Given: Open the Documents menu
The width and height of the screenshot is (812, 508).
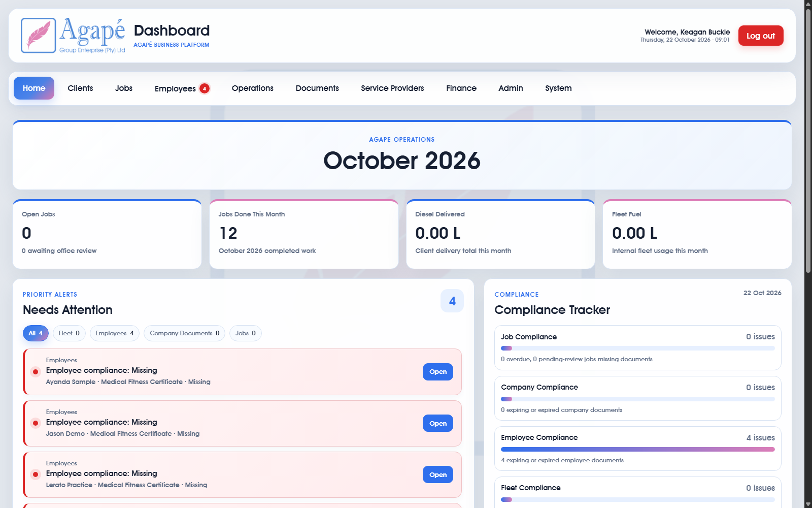Looking at the screenshot, I should [x=317, y=88].
